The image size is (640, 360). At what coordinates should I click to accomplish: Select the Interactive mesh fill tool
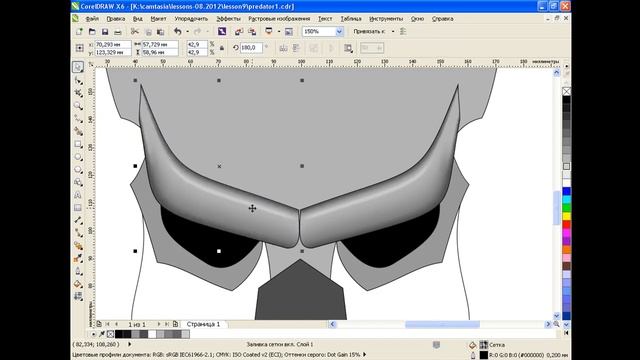[78, 296]
